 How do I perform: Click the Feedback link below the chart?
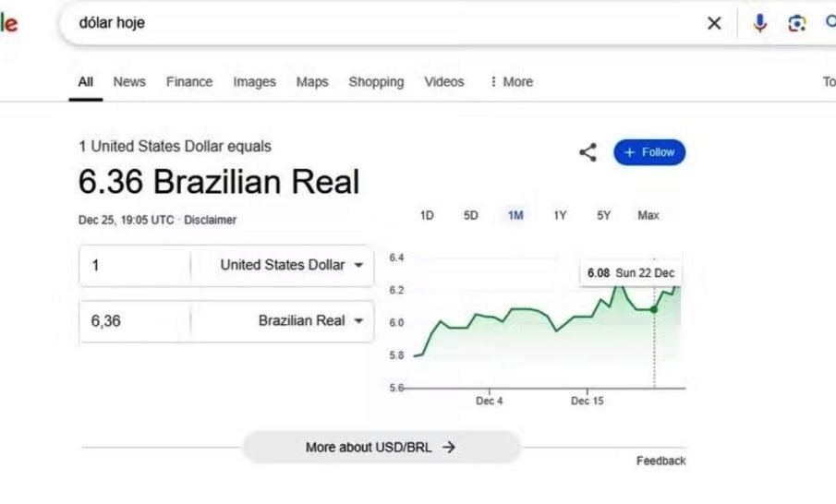(660, 461)
